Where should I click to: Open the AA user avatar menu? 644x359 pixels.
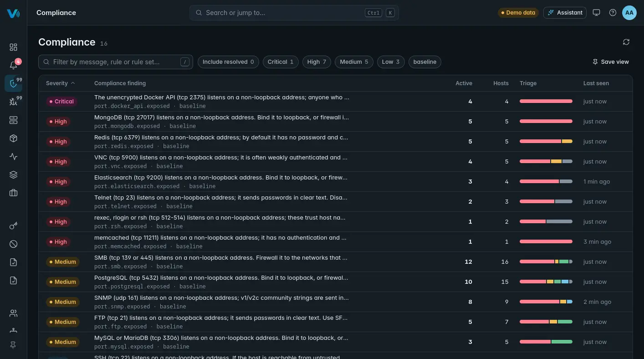coord(629,13)
